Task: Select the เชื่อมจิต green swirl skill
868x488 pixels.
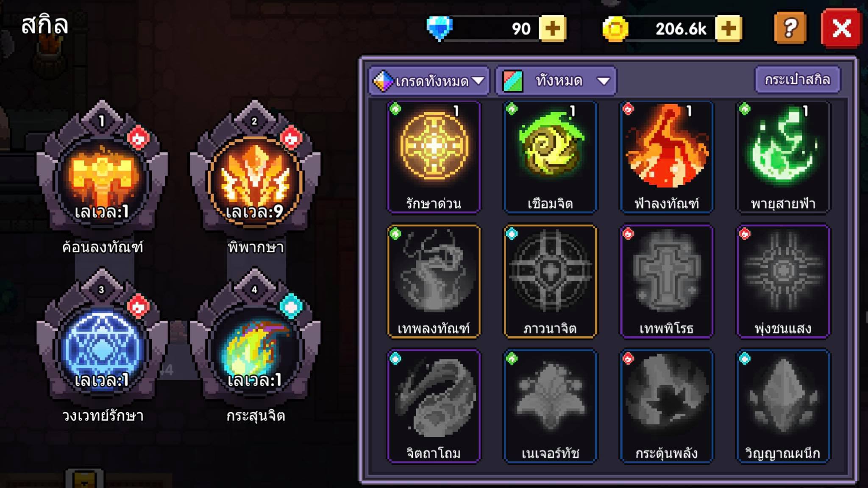Action: pos(550,157)
